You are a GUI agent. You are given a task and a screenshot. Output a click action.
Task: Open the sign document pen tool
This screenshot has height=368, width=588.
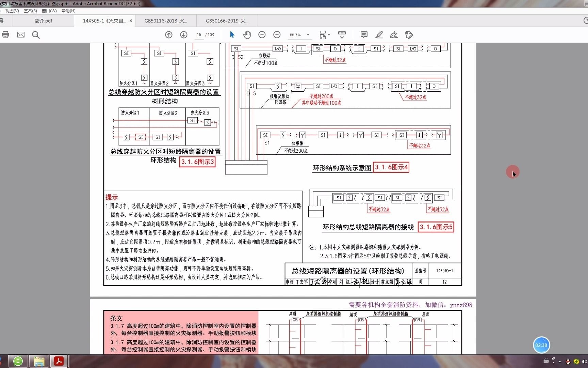click(x=394, y=35)
